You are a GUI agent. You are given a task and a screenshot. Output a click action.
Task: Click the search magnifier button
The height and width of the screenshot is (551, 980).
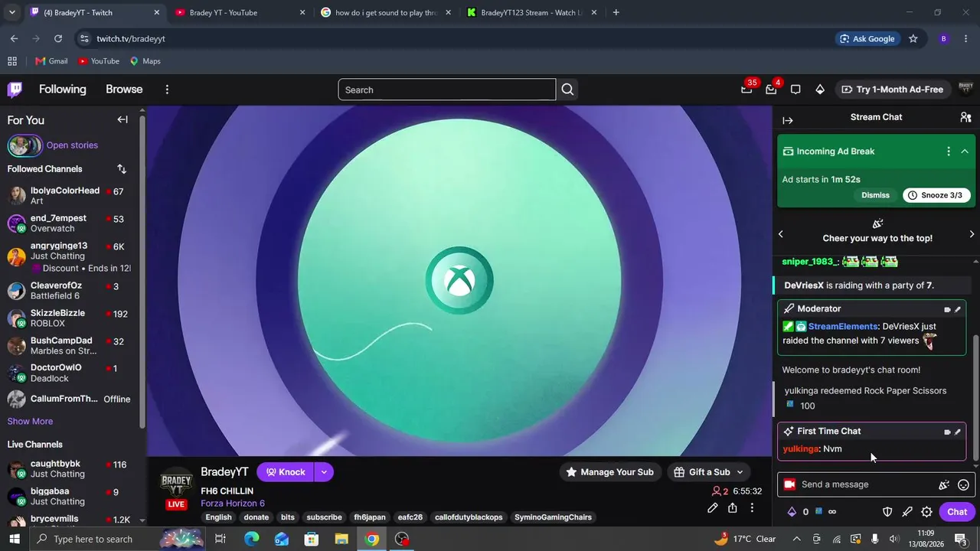pos(567,90)
